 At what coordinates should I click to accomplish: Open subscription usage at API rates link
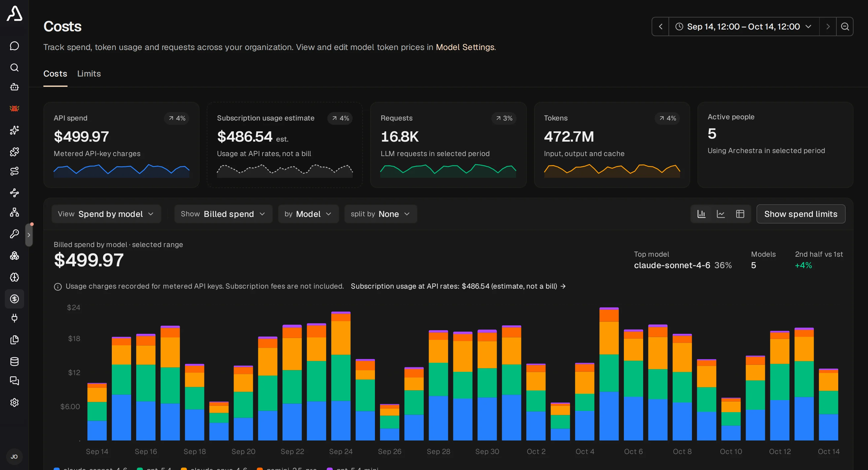pyautogui.click(x=458, y=286)
